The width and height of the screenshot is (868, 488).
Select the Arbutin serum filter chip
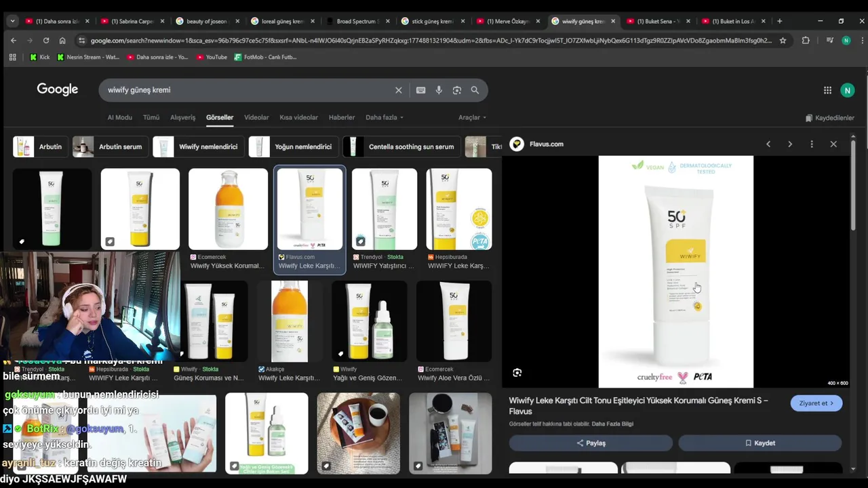click(110, 146)
